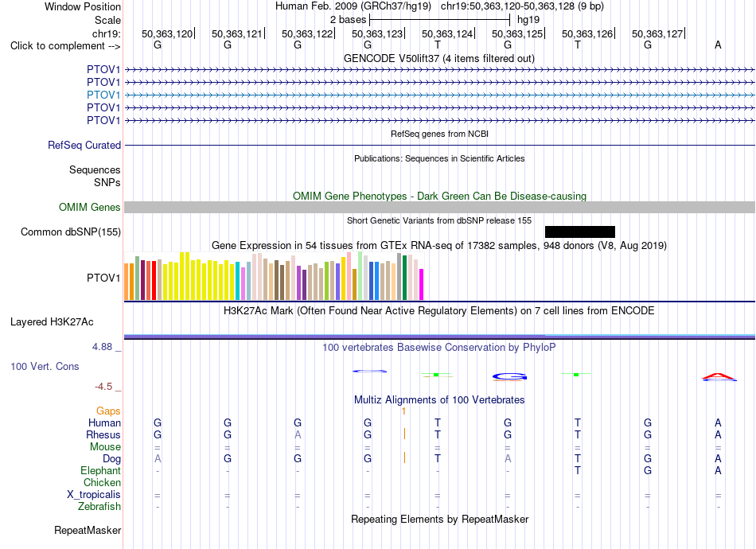Select the position label 50,363,123
The image size is (756, 549).
pos(377,33)
